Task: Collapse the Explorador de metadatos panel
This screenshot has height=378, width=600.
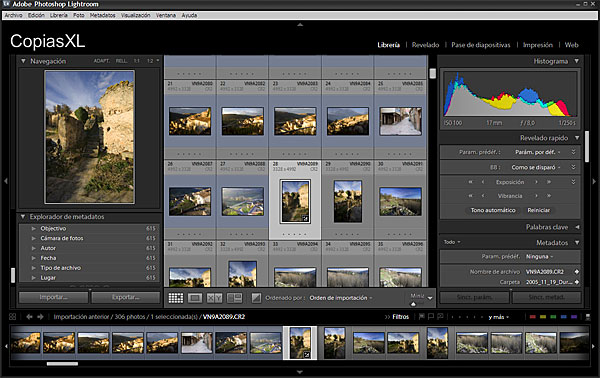Action: click(x=23, y=217)
